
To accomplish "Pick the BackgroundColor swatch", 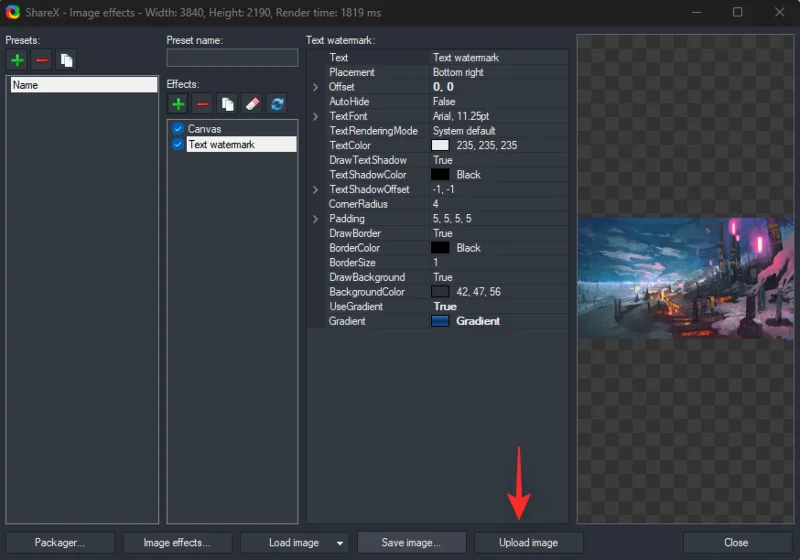I will tap(440, 292).
